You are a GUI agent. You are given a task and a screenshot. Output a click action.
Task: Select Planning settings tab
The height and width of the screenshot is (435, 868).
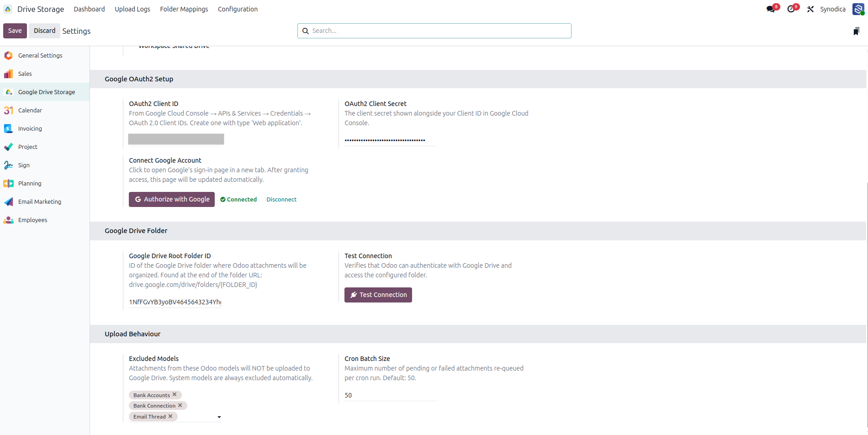pos(45,183)
